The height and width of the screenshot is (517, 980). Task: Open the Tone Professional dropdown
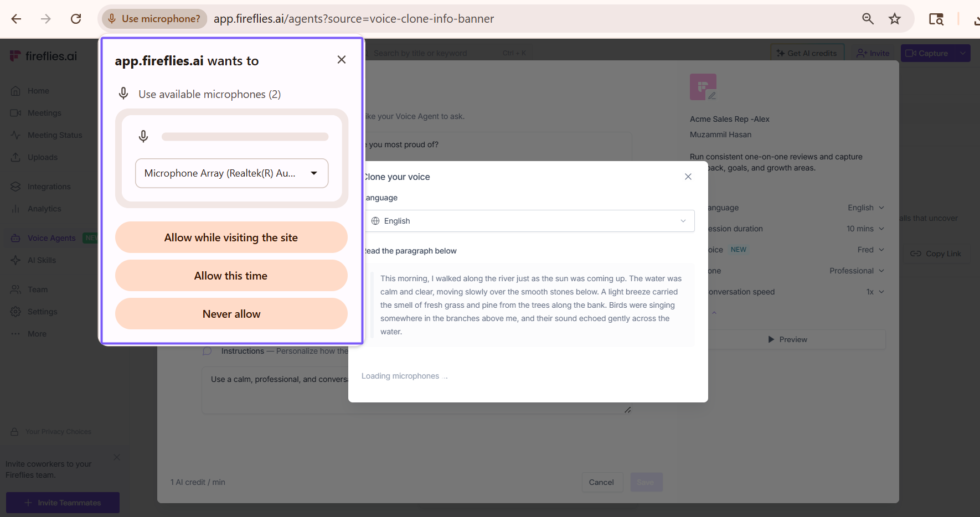[x=857, y=271]
